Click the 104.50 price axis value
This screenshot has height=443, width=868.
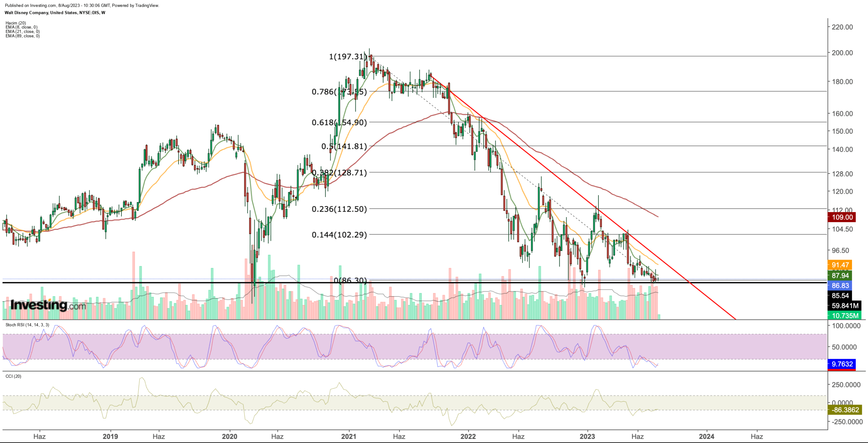pos(842,229)
